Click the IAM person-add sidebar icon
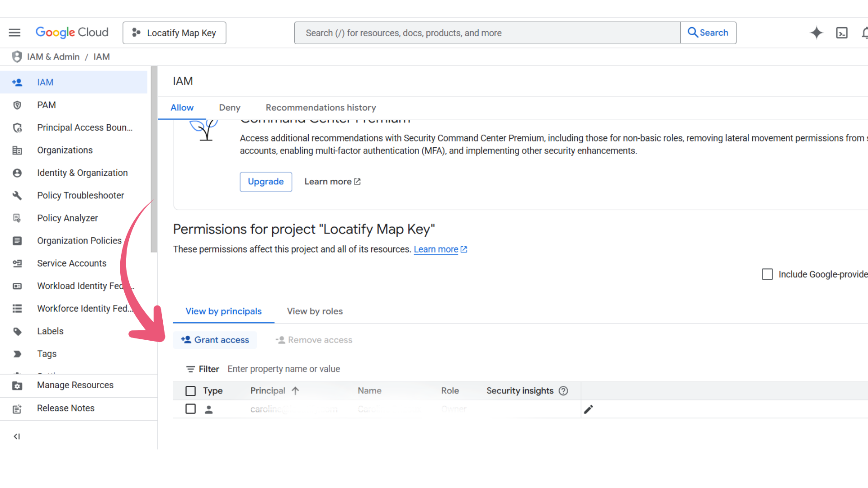Screen dimensions: 868x488 point(17,82)
